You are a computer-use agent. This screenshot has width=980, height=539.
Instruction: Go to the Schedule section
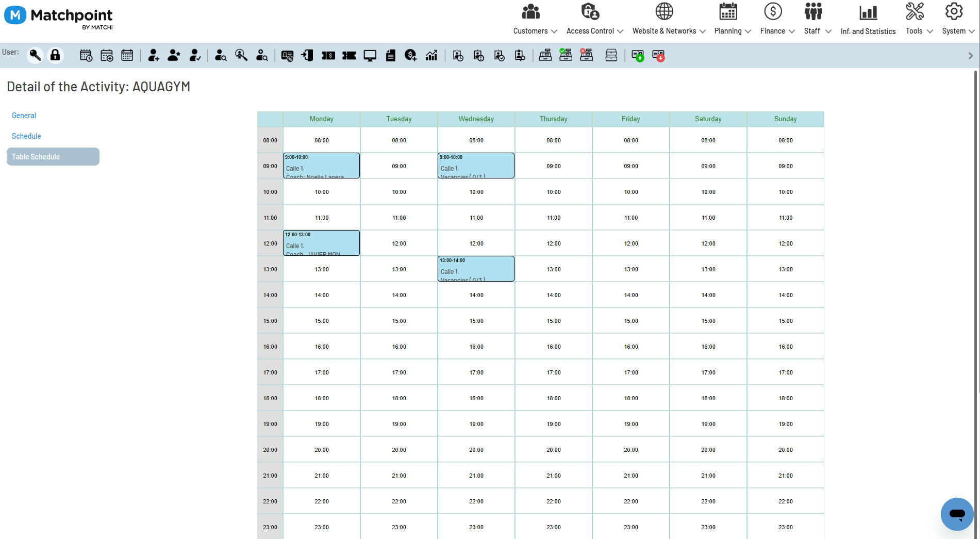[x=26, y=136]
